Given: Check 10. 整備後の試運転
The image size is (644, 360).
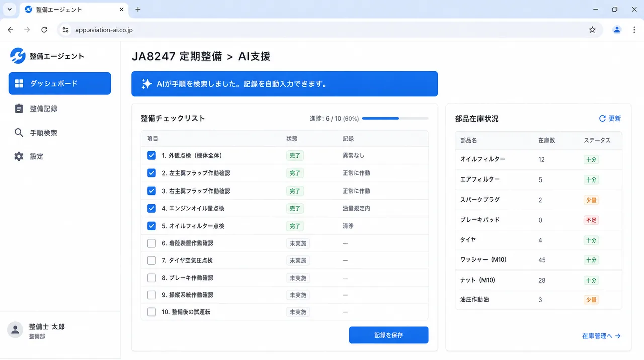Looking at the screenshot, I should click(151, 312).
